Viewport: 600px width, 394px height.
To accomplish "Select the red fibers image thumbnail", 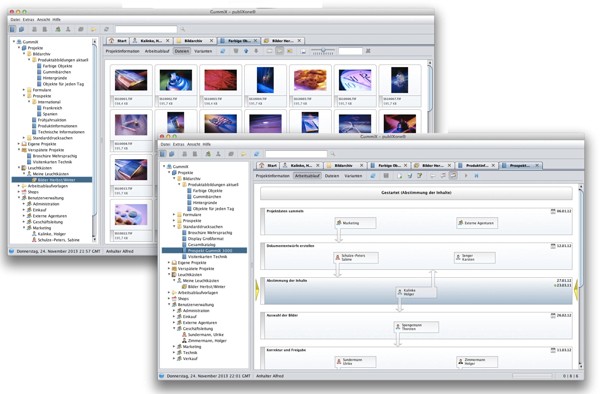I will pos(220,80).
